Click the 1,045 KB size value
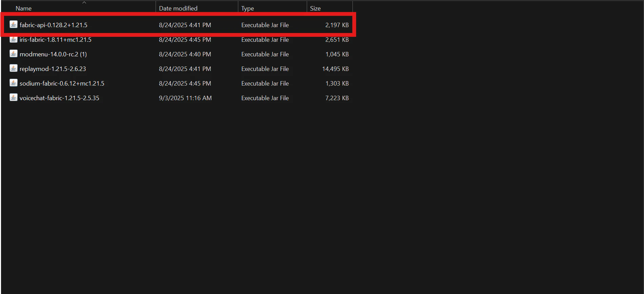 pyautogui.click(x=337, y=54)
